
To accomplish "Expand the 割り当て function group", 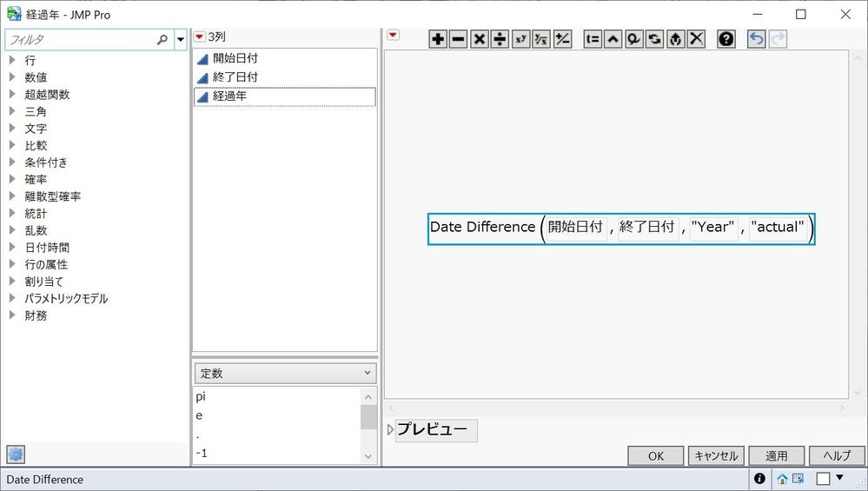I will pyautogui.click(x=12, y=282).
